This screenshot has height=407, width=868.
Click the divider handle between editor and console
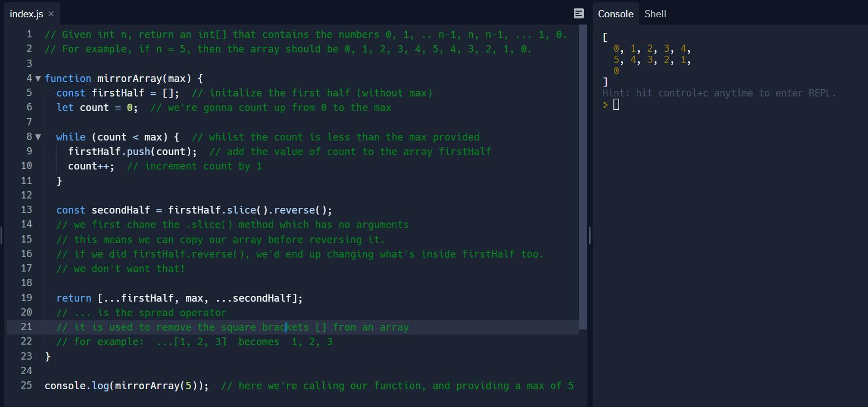pos(589,236)
